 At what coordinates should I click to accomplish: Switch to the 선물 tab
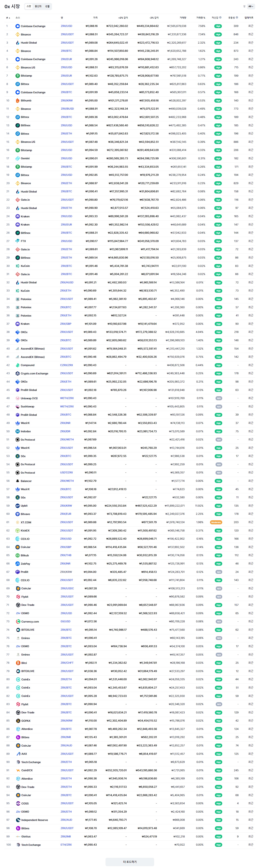[47, 6]
